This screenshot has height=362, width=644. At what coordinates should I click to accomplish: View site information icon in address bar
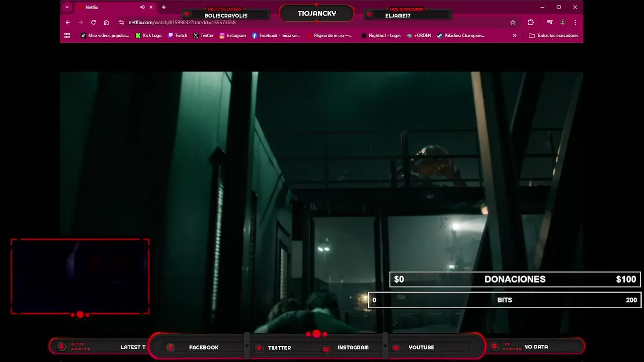coord(121,23)
